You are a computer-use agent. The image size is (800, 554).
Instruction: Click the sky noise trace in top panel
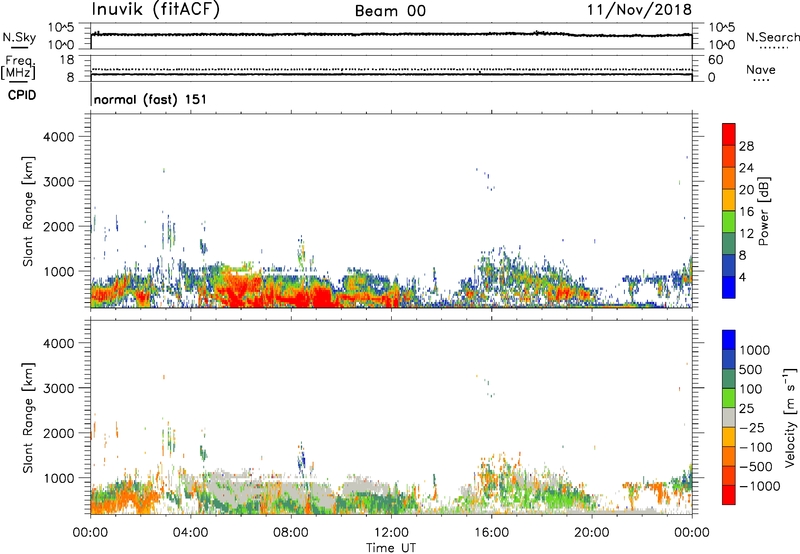tap(391, 35)
